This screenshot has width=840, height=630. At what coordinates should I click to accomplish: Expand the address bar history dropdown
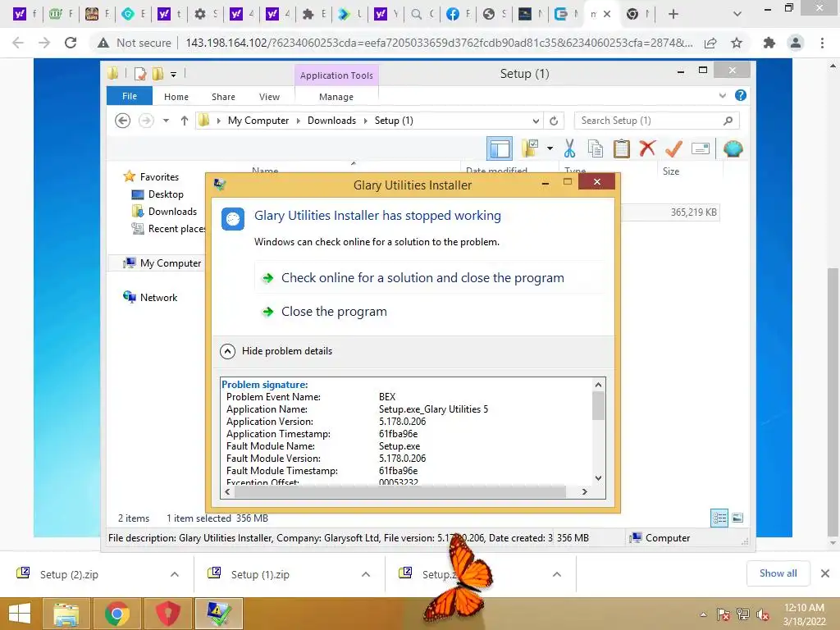click(535, 121)
